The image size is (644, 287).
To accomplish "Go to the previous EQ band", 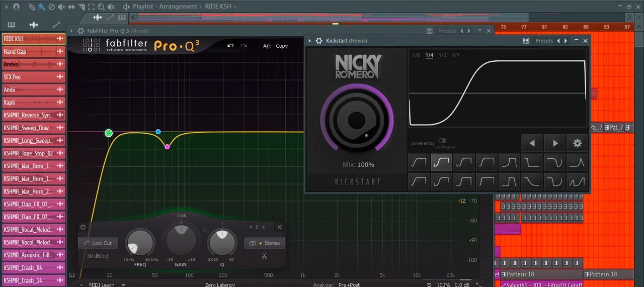I will pos(251,227).
